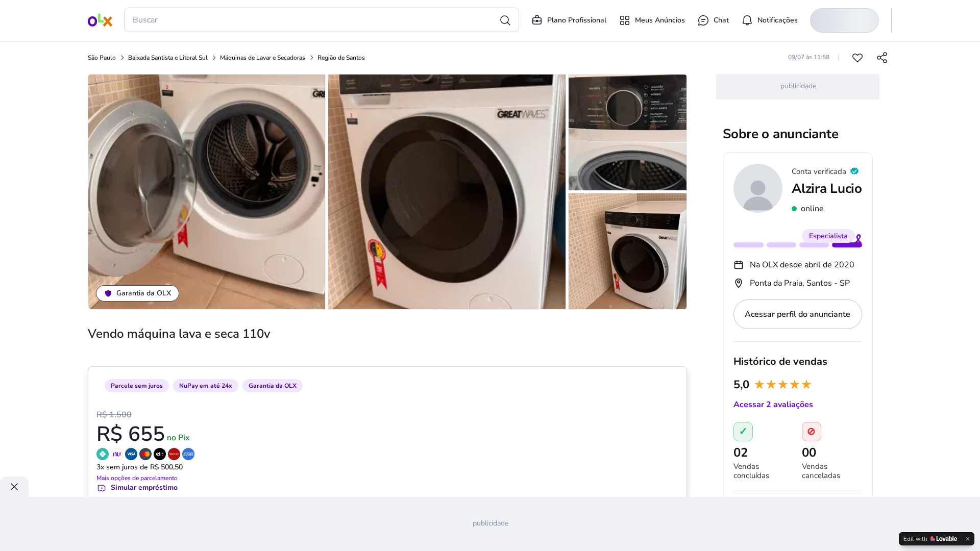Favorite this ad with the heart icon
This screenshot has height=551, width=980.
coord(857,58)
